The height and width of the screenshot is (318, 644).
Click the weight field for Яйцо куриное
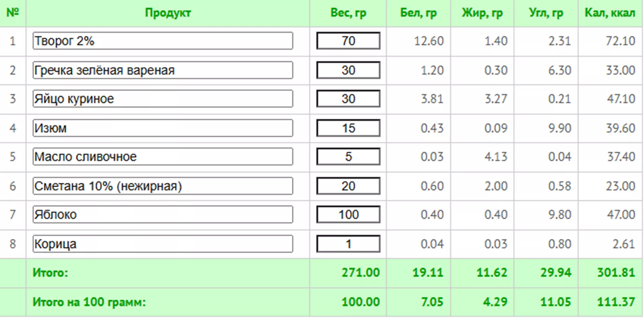(348, 99)
